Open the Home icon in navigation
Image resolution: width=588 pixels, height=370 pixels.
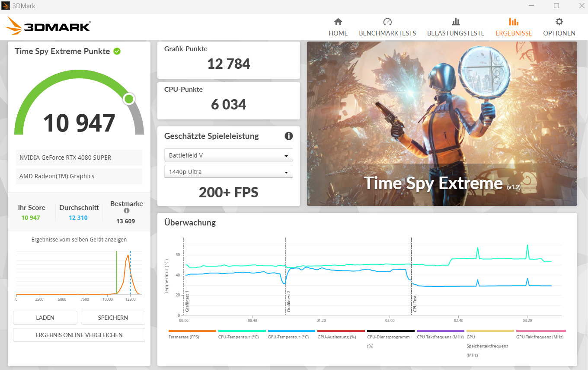[x=338, y=22]
